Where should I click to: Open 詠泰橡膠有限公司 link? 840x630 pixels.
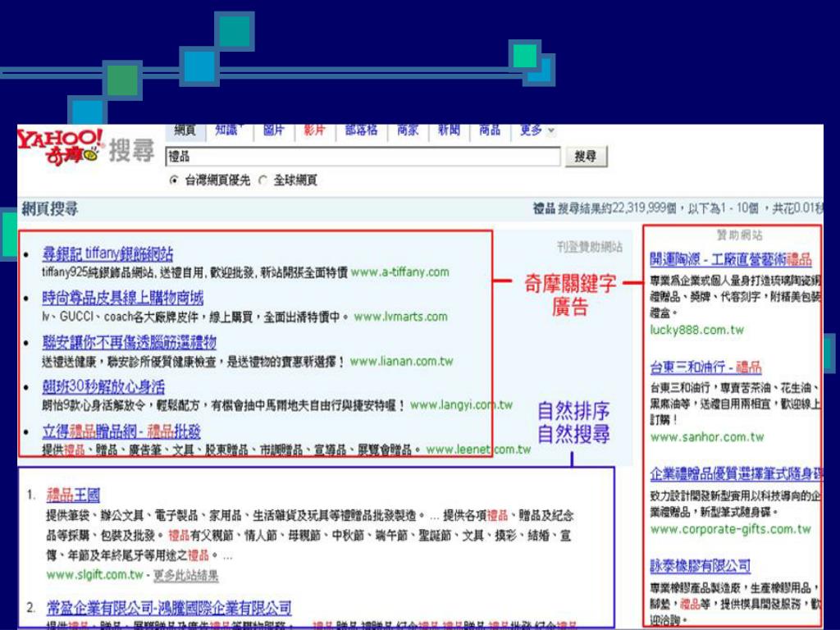pos(701,566)
